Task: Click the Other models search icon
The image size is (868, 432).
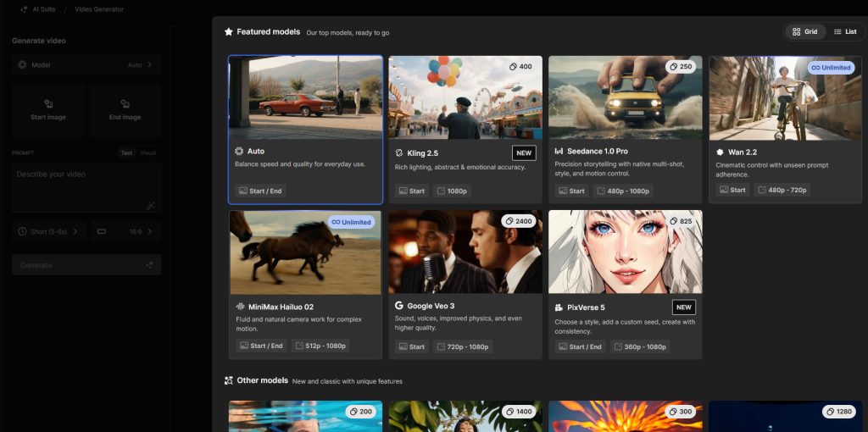Action: pos(229,380)
